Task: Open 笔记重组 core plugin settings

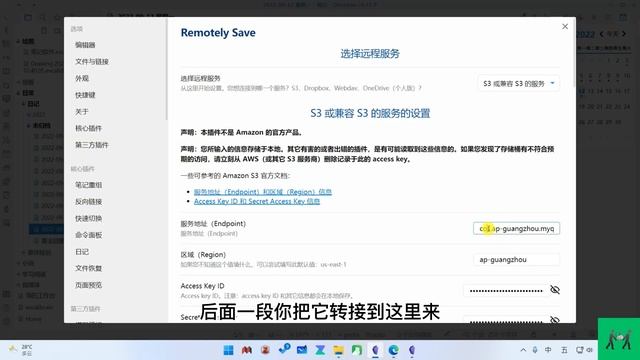Action: pyautogui.click(x=88, y=185)
